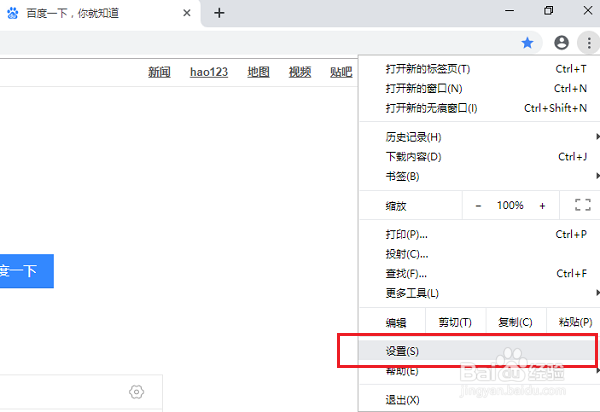Open 设置(S) menu item
The height and width of the screenshot is (412, 600).
pos(479,351)
